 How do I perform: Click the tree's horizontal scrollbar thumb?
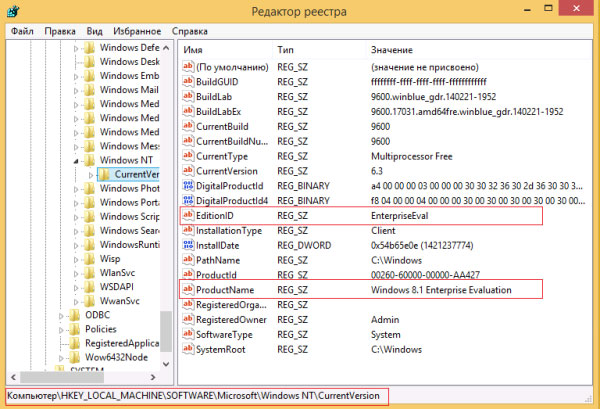coord(62,377)
